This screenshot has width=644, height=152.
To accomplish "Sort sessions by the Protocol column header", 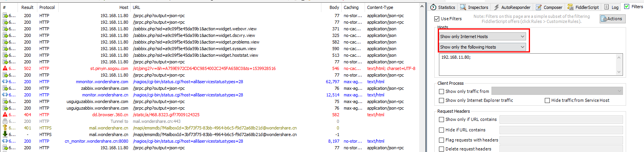I will click(x=47, y=7).
